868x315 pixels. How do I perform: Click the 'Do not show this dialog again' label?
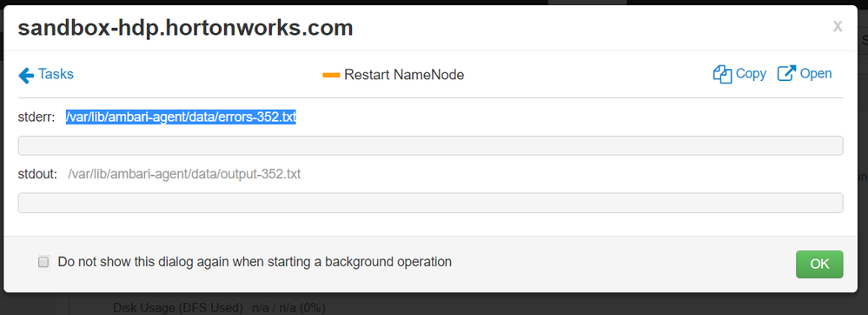click(x=255, y=262)
